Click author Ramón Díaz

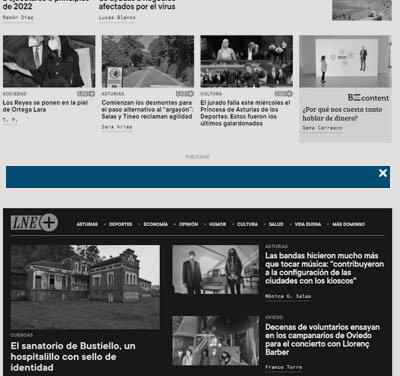18,17
